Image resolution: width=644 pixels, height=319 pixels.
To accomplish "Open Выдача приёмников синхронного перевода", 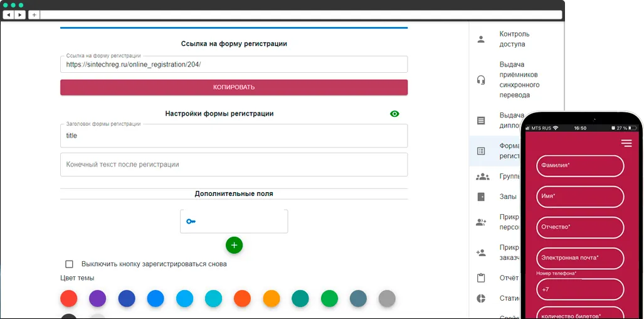I will pos(517,80).
